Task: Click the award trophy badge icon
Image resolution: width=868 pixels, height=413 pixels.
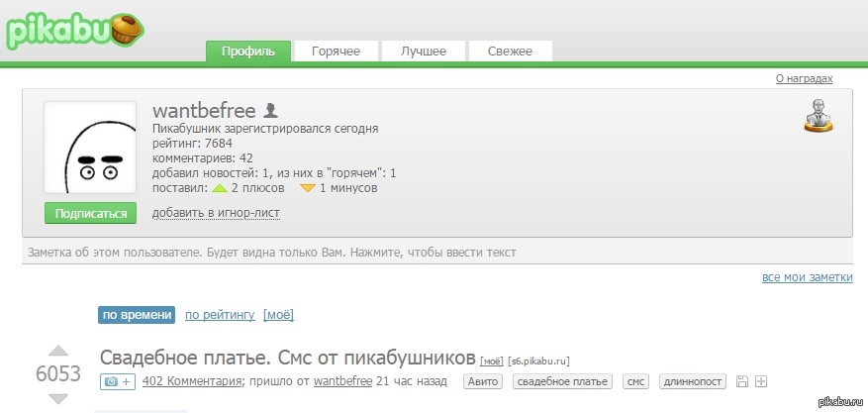Action: [x=818, y=116]
